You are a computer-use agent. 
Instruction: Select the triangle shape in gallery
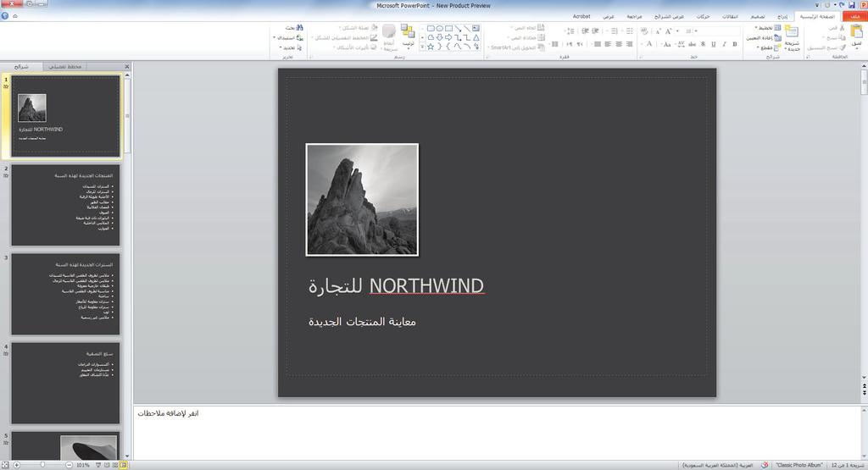pos(476,37)
